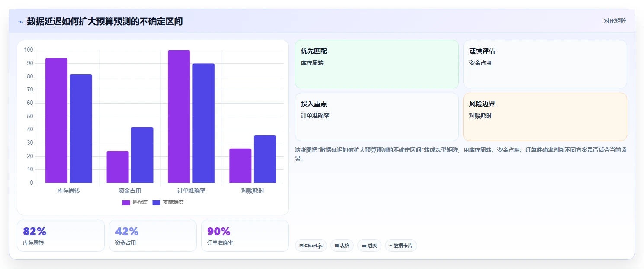The image size is (644, 269).
Task: Select the 表格 tag chip
Action: (x=342, y=246)
